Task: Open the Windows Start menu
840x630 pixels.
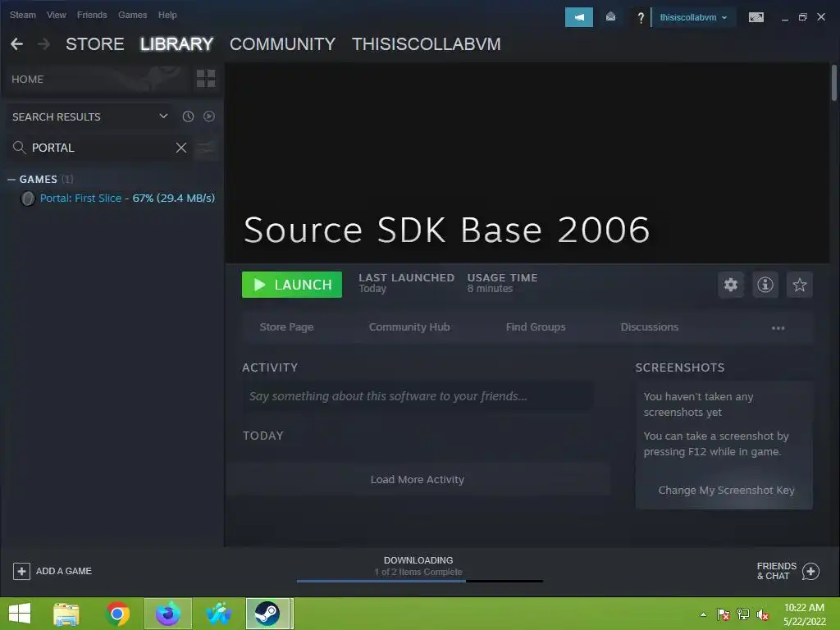Action: pyautogui.click(x=20, y=614)
